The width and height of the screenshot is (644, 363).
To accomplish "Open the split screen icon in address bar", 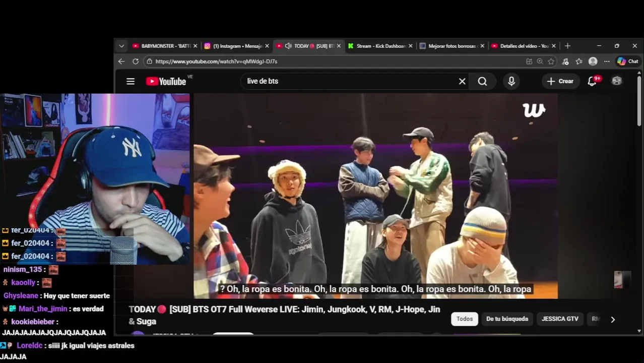I will [x=529, y=61].
